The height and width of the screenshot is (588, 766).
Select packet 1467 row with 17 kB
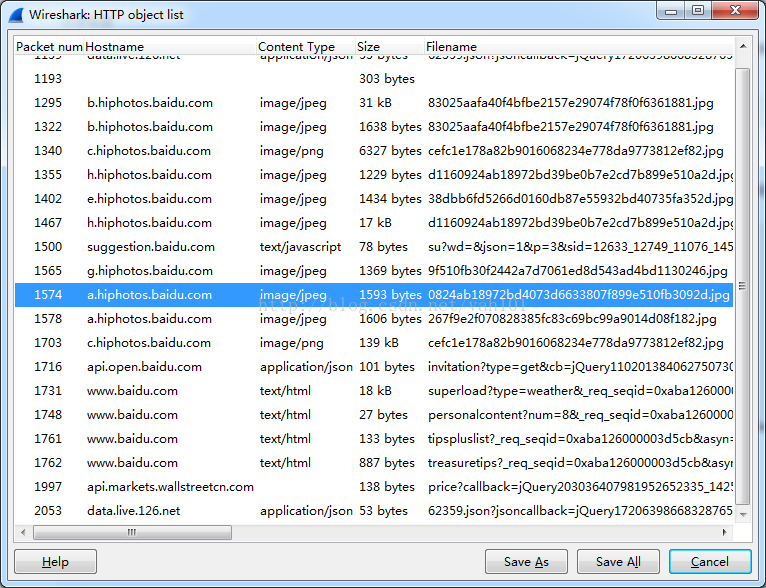point(374,222)
